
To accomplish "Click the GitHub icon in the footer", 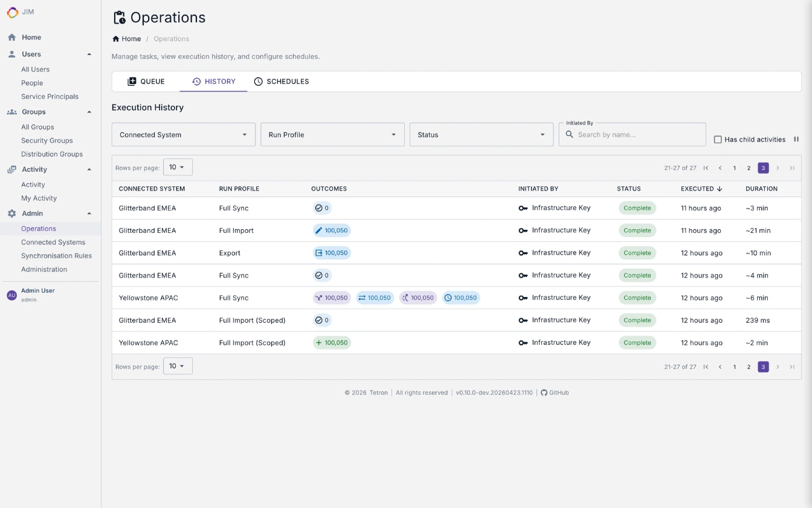I will click(543, 392).
